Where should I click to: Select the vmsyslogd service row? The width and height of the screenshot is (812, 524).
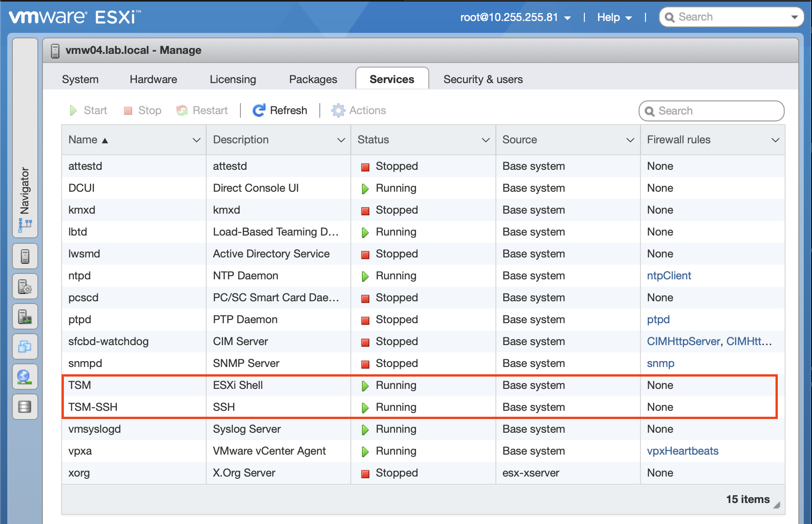coord(423,429)
